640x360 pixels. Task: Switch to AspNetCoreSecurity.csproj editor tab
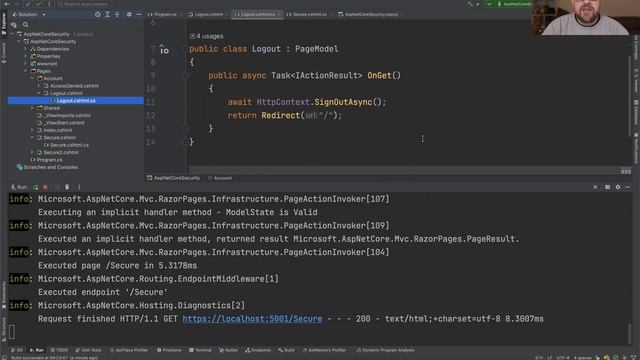[x=371, y=14]
